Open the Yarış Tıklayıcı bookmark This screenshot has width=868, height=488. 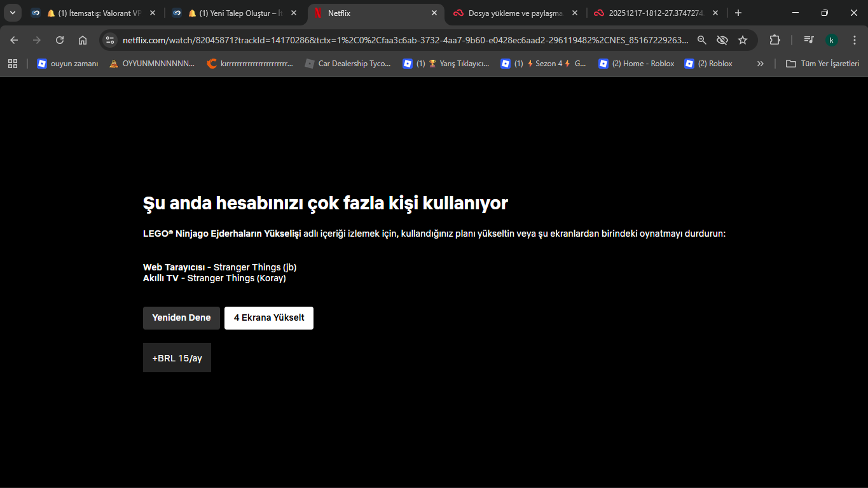(446, 64)
